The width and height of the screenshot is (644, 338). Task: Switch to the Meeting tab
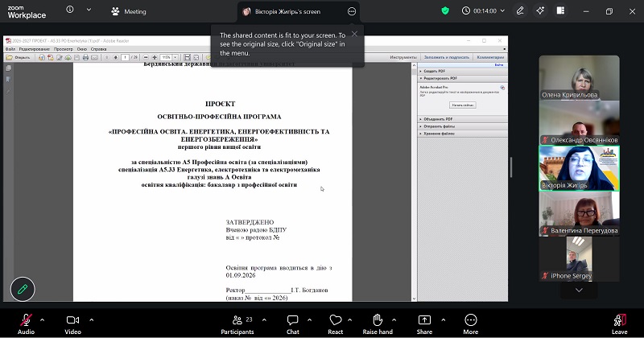(129, 11)
